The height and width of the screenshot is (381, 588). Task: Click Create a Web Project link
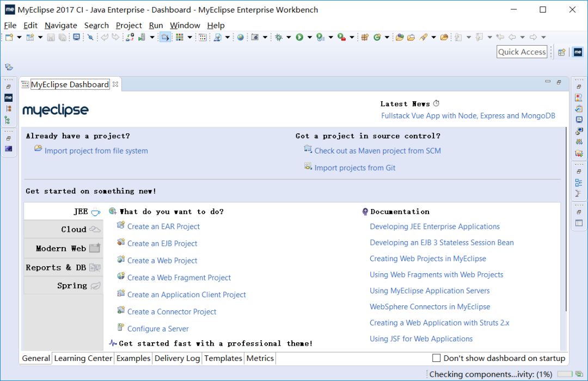click(x=162, y=260)
